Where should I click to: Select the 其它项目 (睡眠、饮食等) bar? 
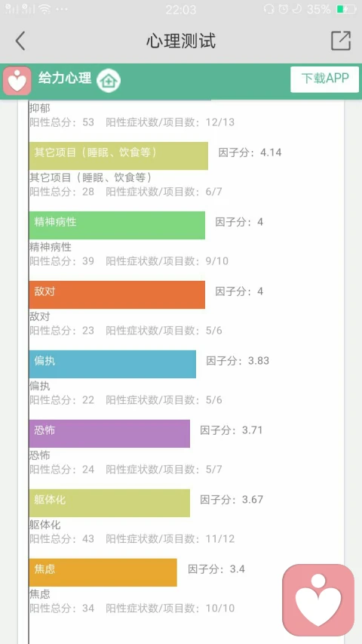tap(118, 156)
